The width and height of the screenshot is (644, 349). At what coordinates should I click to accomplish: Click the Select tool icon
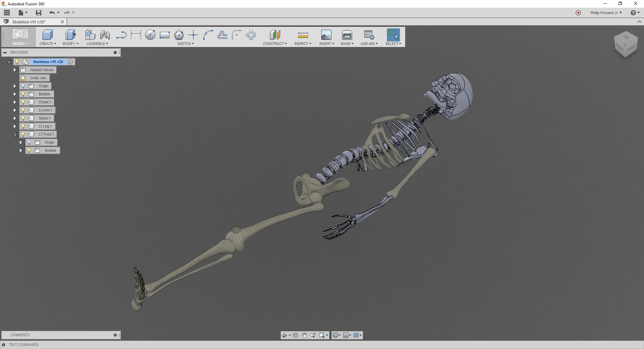pos(393,35)
